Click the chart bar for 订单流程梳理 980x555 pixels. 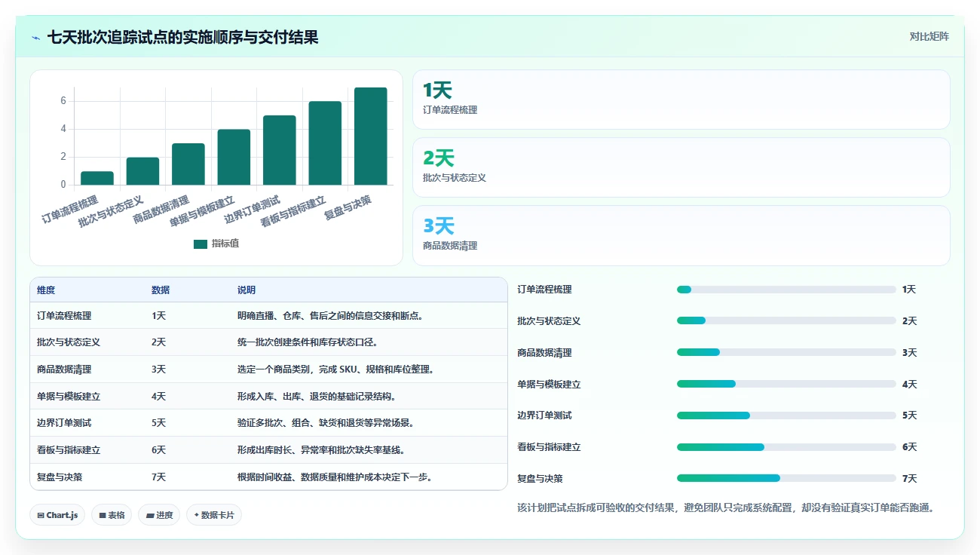click(x=97, y=178)
